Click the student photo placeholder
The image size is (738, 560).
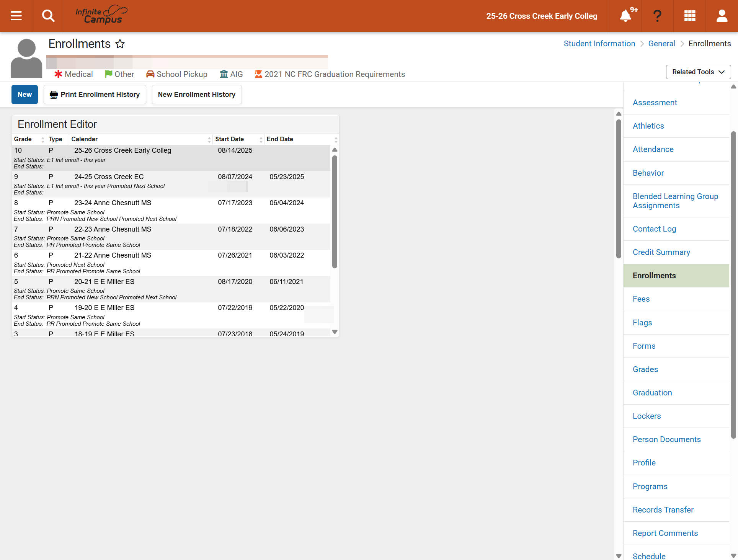(26, 59)
